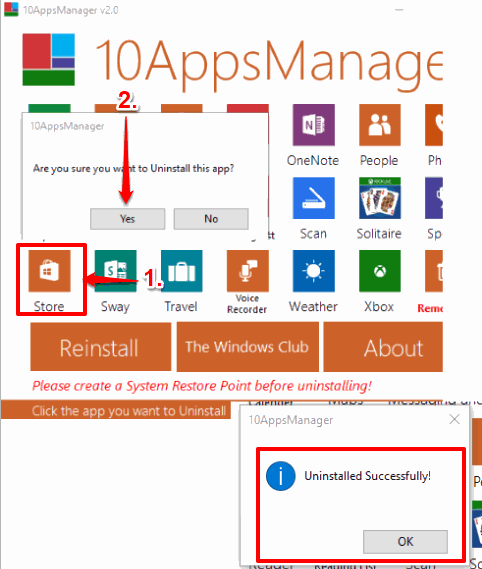The height and width of the screenshot is (569, 482).
Task: Open the About section
Action: point(383,347)
